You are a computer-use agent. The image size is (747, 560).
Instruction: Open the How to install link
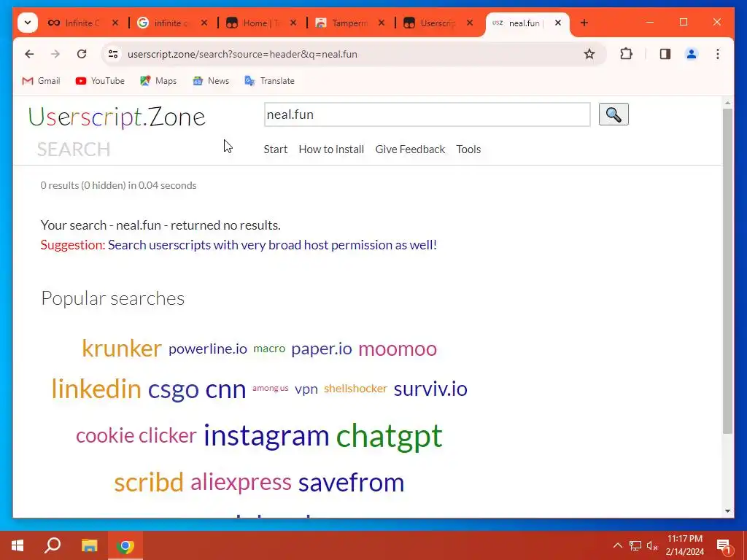pos(331,149)
